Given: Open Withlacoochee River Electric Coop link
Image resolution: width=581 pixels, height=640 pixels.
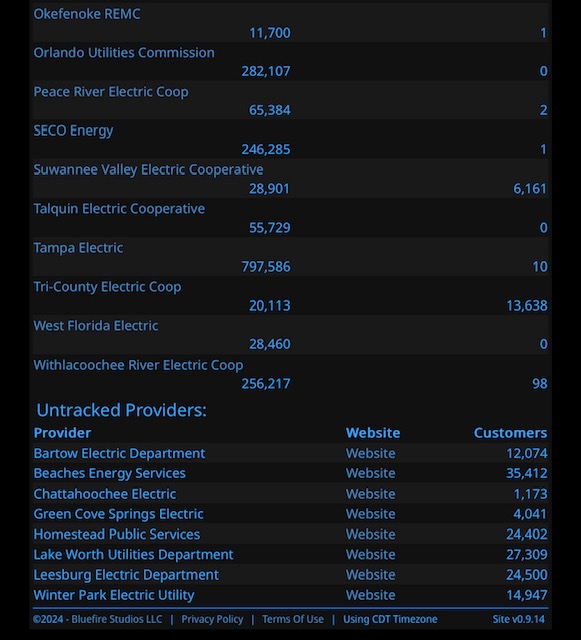Looking at the screenshot, I should (x=138, y=365).
